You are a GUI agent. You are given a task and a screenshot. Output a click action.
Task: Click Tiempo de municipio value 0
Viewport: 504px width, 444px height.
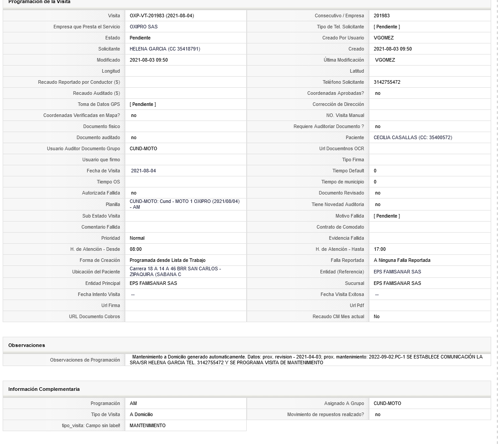click(x=375, y=182)
